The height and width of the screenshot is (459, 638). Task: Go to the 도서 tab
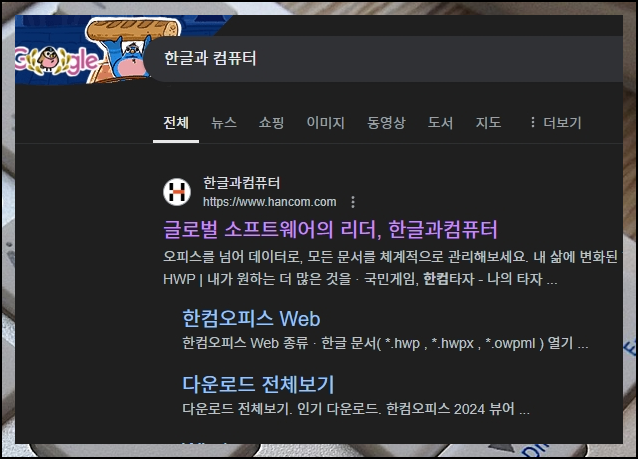(440, 122)
